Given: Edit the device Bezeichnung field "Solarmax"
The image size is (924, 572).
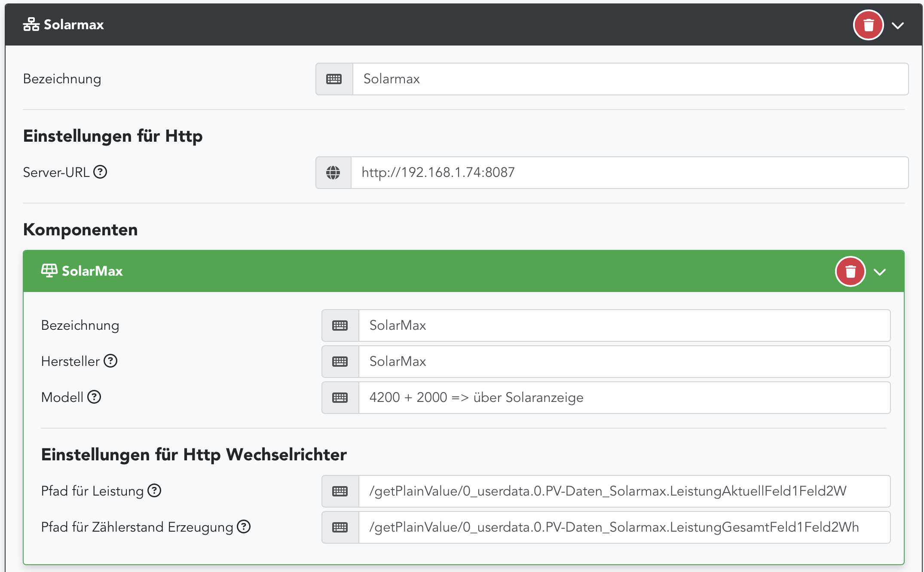Looking at the screenshot, I should [630, 79].
